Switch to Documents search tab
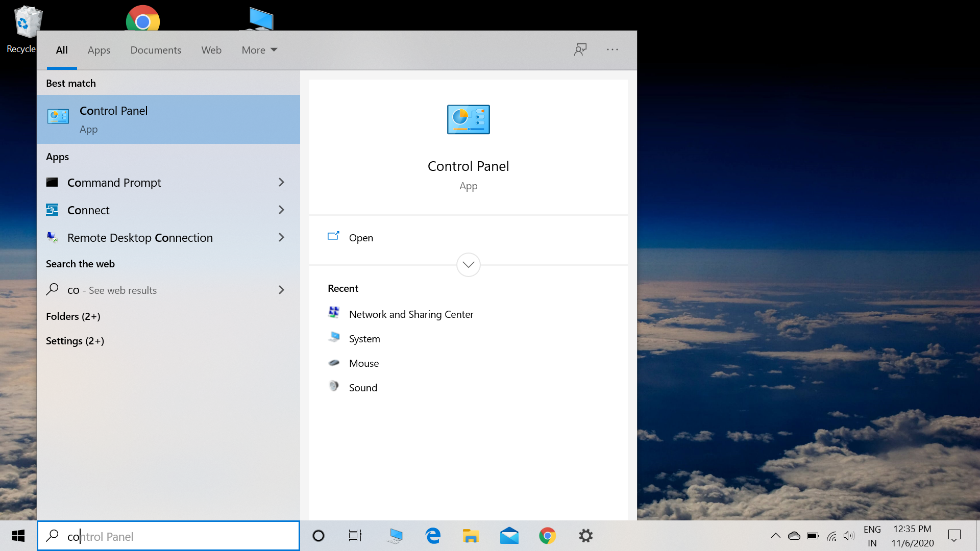 point(156,50)
